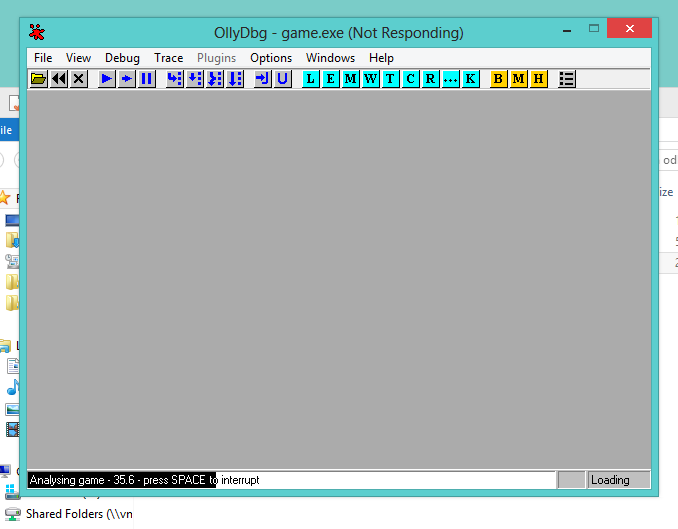This screenshot has width=678, height=529.
Task: Show Log window with L icon
Action: click(310, 79)
